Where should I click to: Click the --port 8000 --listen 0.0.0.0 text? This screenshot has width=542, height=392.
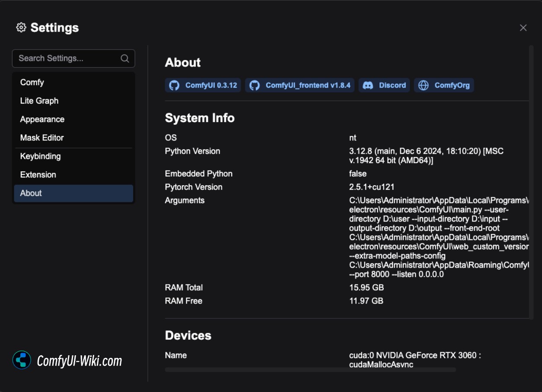pyautogui.click(x=396, y=274)
